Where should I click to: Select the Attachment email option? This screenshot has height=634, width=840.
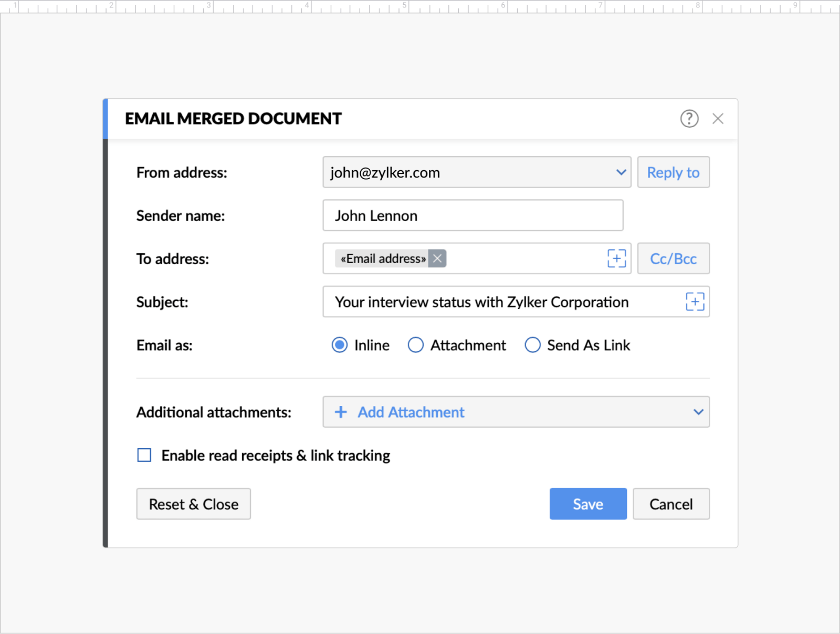pyautogui.click(x=416, y=345)
